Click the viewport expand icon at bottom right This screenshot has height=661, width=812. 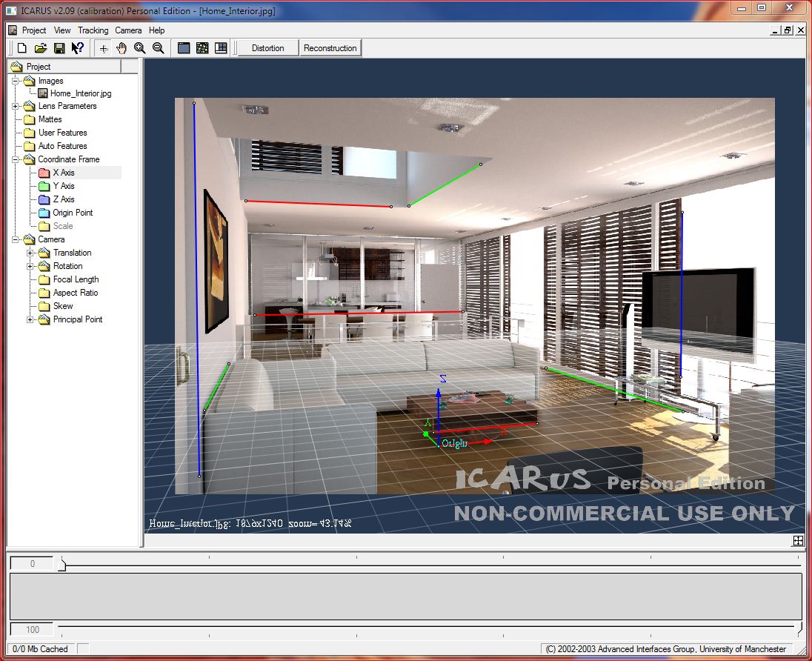(x=798, y=541)
